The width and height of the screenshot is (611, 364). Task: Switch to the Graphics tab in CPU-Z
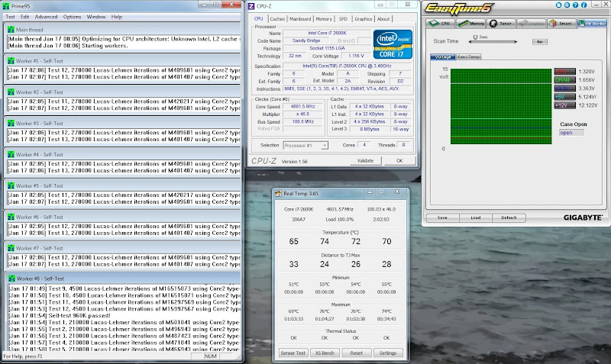pyautogui.click(x=364, y=18)
